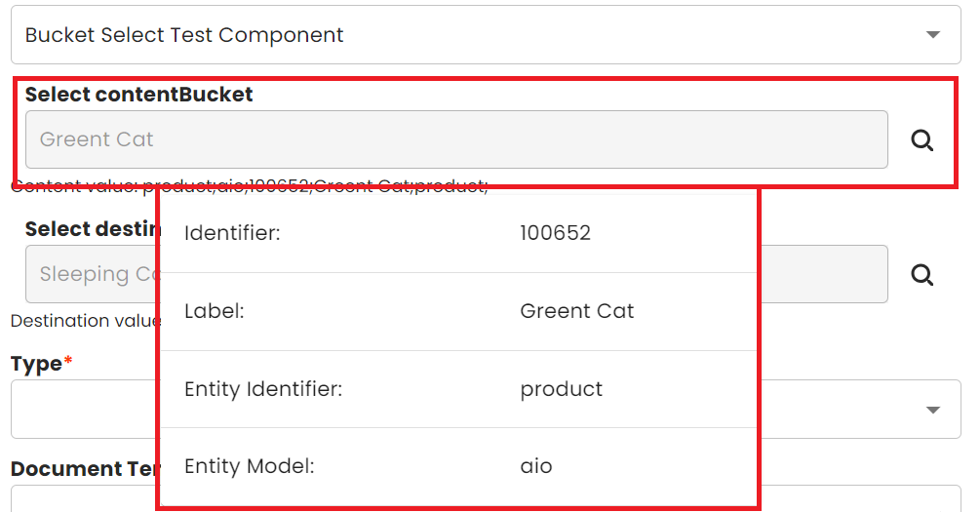
Task: Click the Destination value text line
Action: [x=83, y=321]
